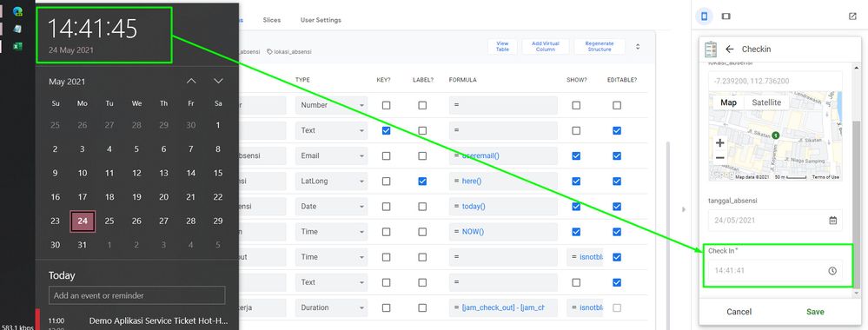The width and height of the screenshot is (868, 330).
Task: Select day 17 in the calendar
Action: [83, 197]
